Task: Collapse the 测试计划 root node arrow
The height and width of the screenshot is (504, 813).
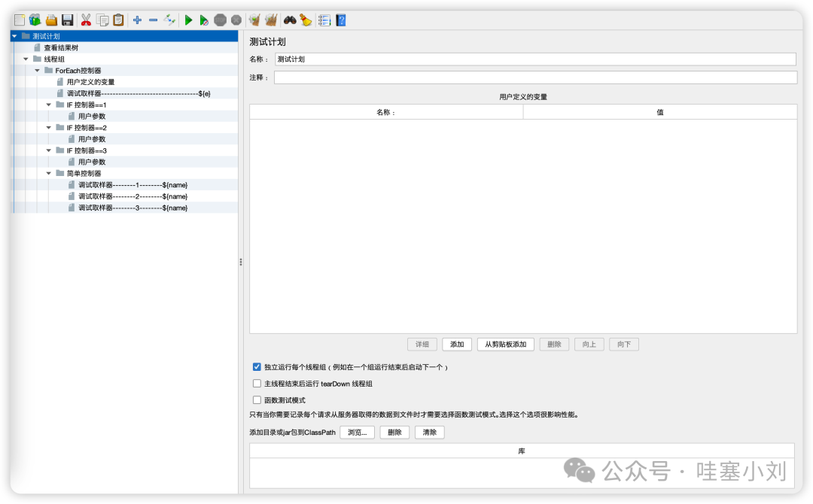Action: [x=14, y=36]
